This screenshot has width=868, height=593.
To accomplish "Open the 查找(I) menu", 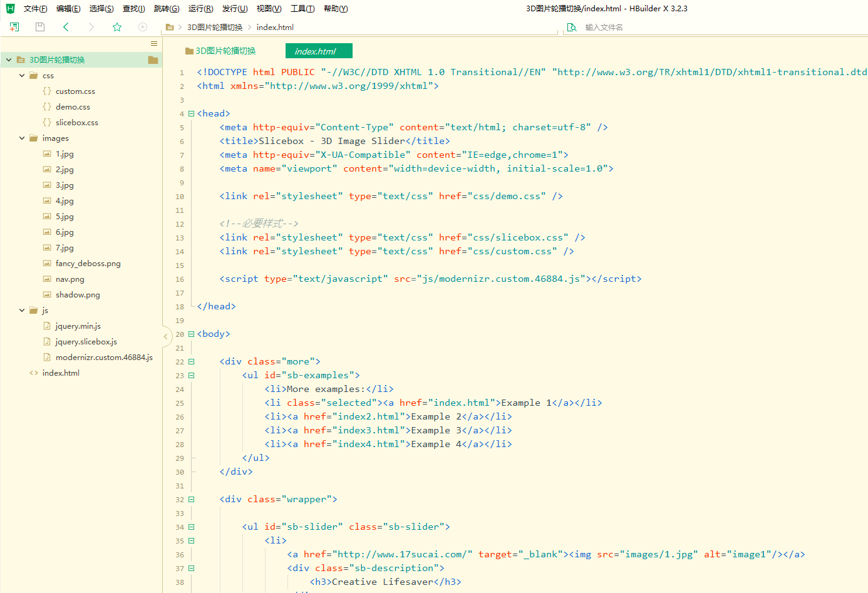I will tap(134, 9).
